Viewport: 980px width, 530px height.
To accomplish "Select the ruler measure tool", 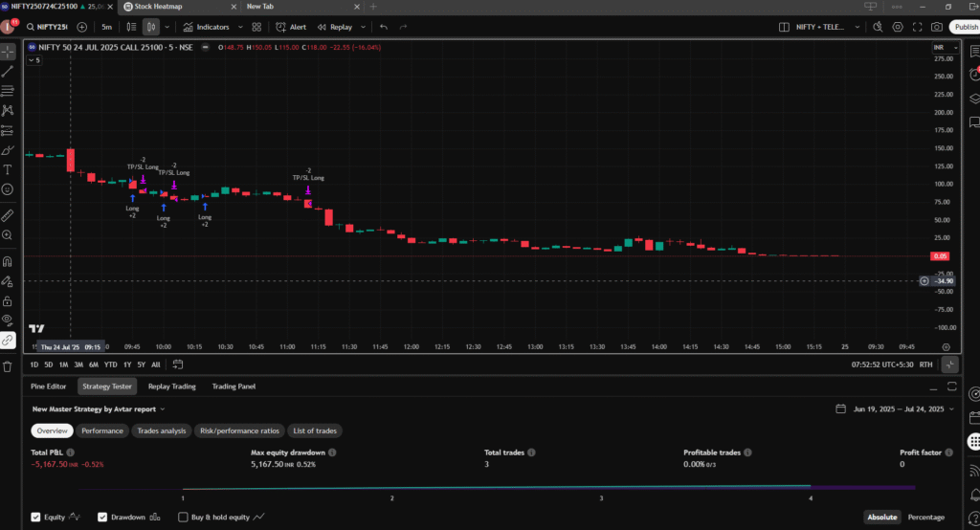I will (8, 215).
